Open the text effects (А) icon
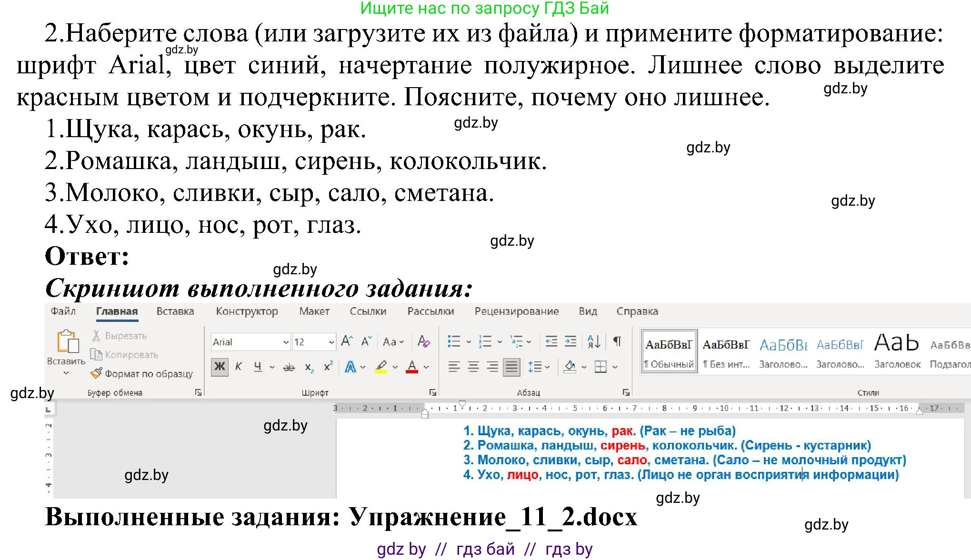The width and height of the screenshot is (971, 560). click(351, 367)
